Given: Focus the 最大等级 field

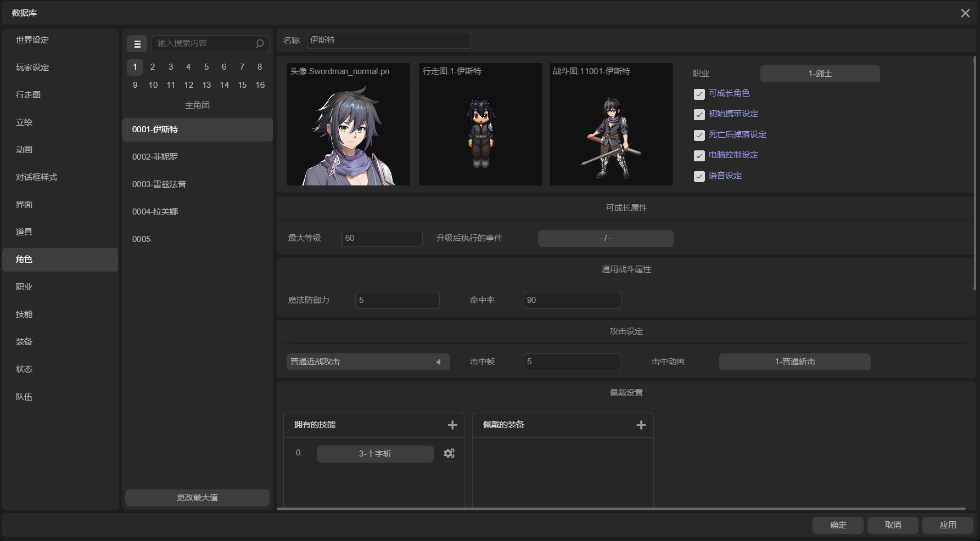Looking at the screenshot, I should (382, 238).
